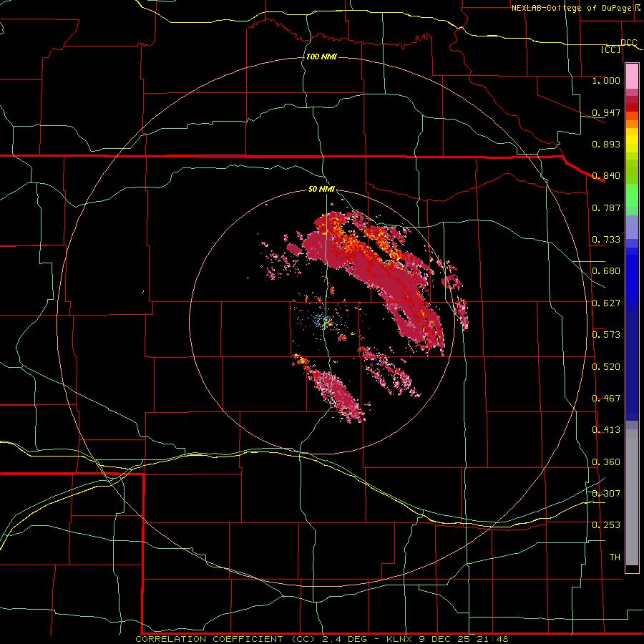Select the 1.000 value on the scale
The image size is (644, 644).
[x=606, y=80]
